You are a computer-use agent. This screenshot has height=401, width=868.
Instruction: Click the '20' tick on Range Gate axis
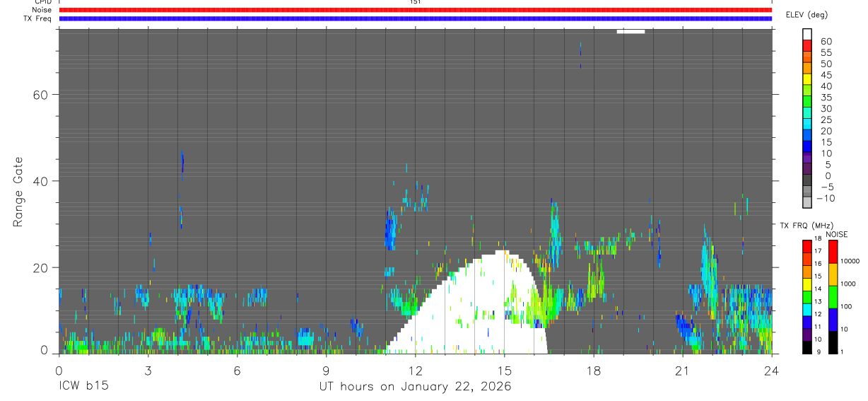click(41, 267)
